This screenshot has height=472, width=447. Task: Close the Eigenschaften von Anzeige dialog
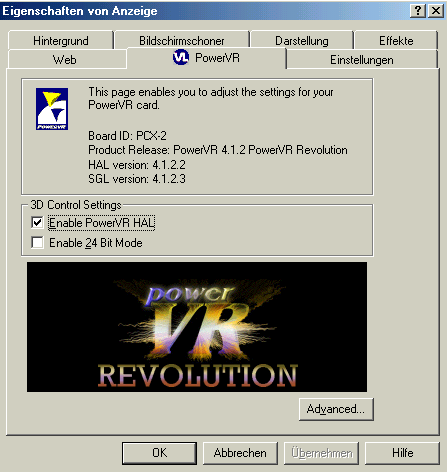[x=436, y=11]
